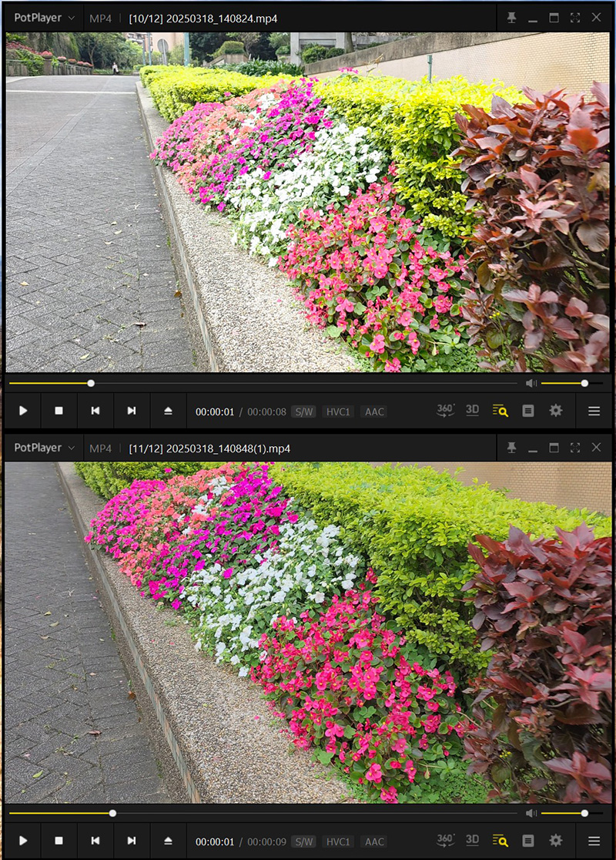This screenshot has height=860, width=616.
Task: Mute speaker icon in bottom player
Action: 531,814
